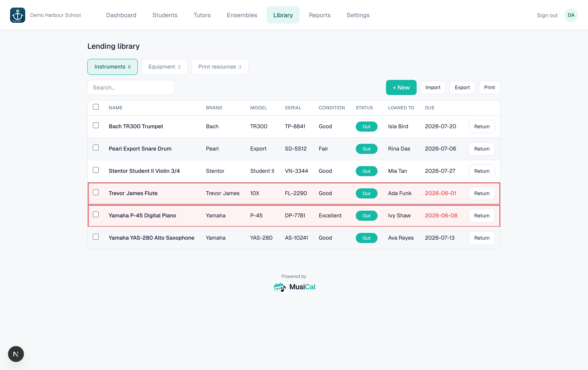The height and width of the screenshot is (370, 588).
Task: Click the Print button
Action: pyautogui.click(x=489, y=87)
